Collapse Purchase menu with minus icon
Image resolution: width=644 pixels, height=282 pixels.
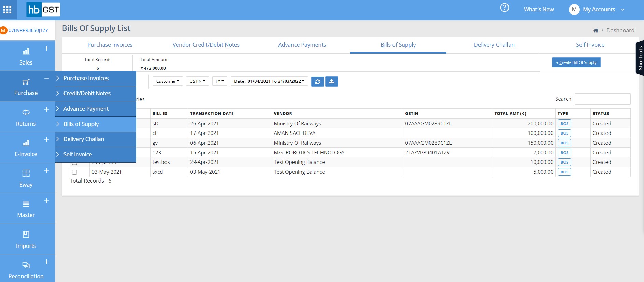point(47,79)
